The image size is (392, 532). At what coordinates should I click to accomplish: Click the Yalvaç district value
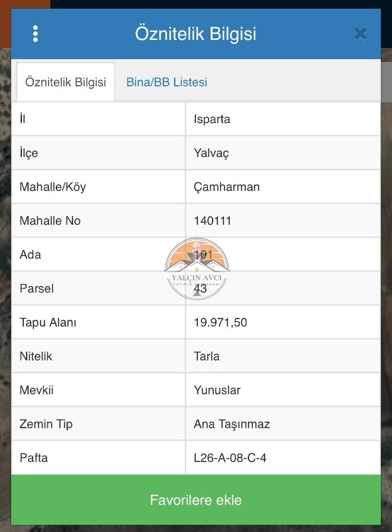(211, 153)
